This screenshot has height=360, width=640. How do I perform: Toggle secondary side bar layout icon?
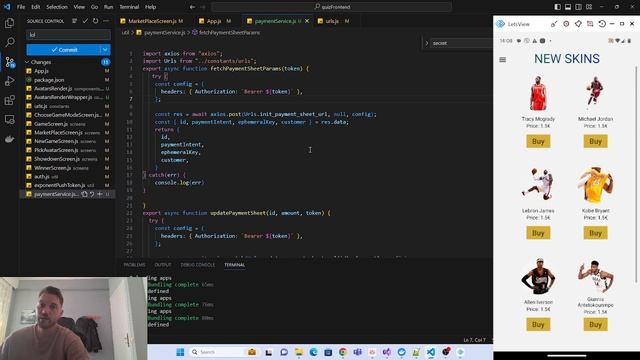pyautogui.click(x=578, y=7)
